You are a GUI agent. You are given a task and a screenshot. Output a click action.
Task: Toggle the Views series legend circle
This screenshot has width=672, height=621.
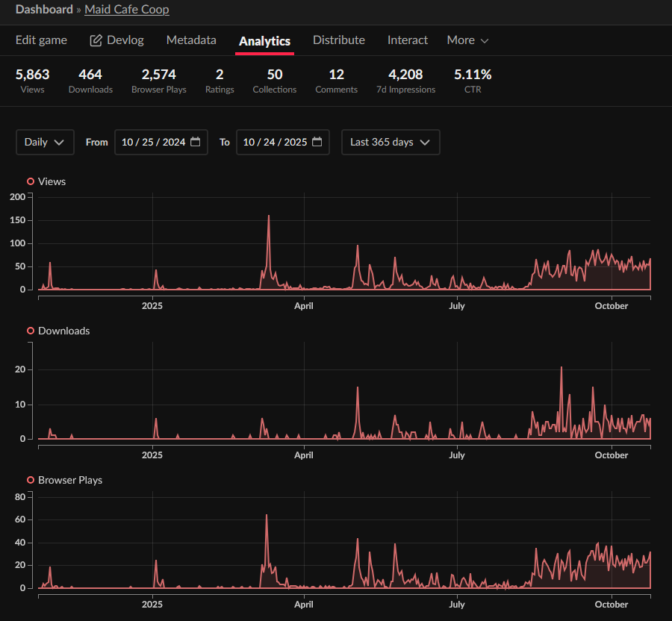click(x=31, y=181)
